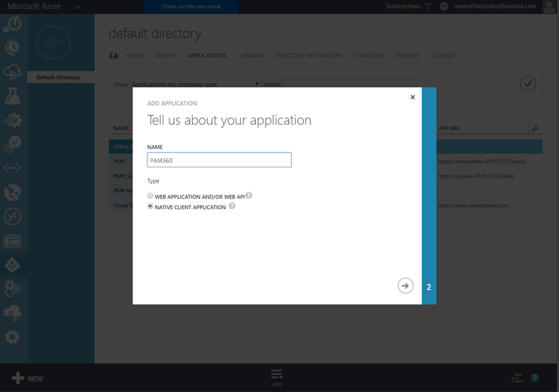Click the ADD command in bottom bar
The width and height of the screenshot is (559, 392).
(277, 378)
